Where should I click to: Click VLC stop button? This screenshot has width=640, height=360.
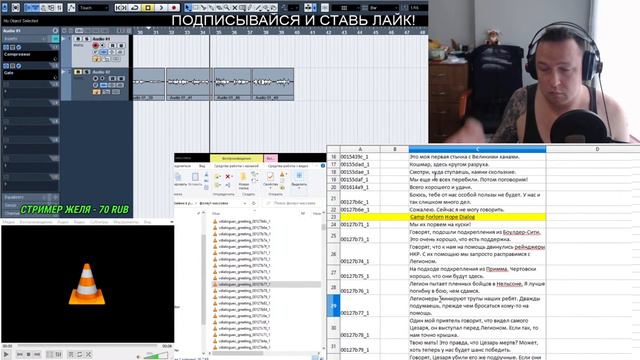28,354
